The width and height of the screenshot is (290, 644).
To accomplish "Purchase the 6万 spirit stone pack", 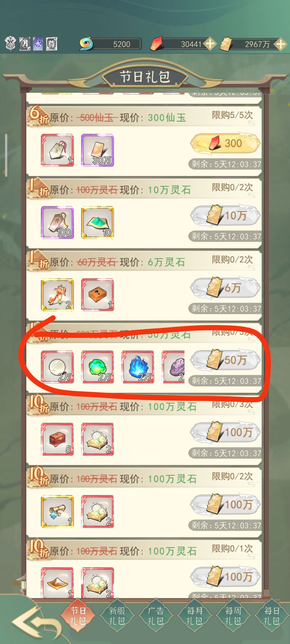I will click(x=225, y=288).
